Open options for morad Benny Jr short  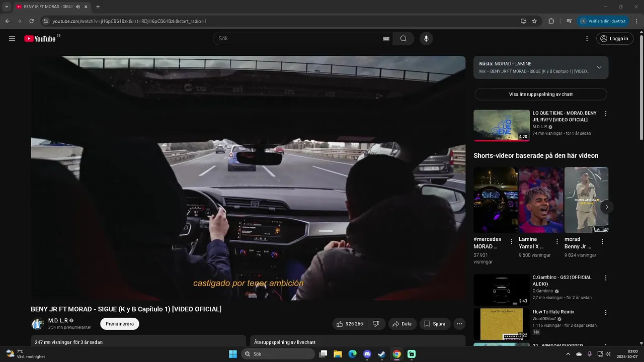click(602, 242)
